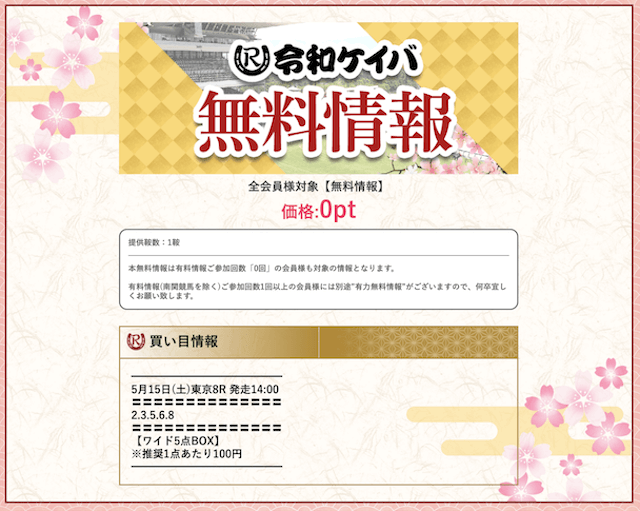Click the large pink sakura at top-left
This screenshot has height=511, width=640.
[71, 61]
